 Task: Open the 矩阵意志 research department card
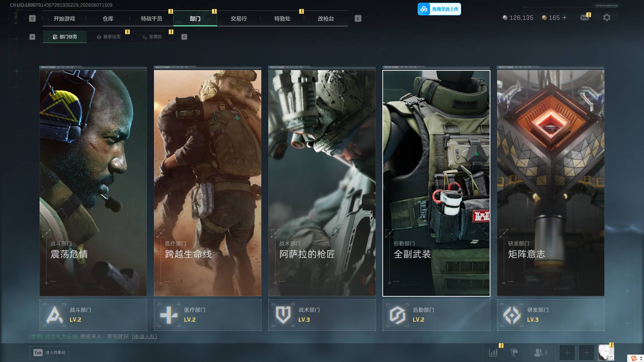pos(551,183)
